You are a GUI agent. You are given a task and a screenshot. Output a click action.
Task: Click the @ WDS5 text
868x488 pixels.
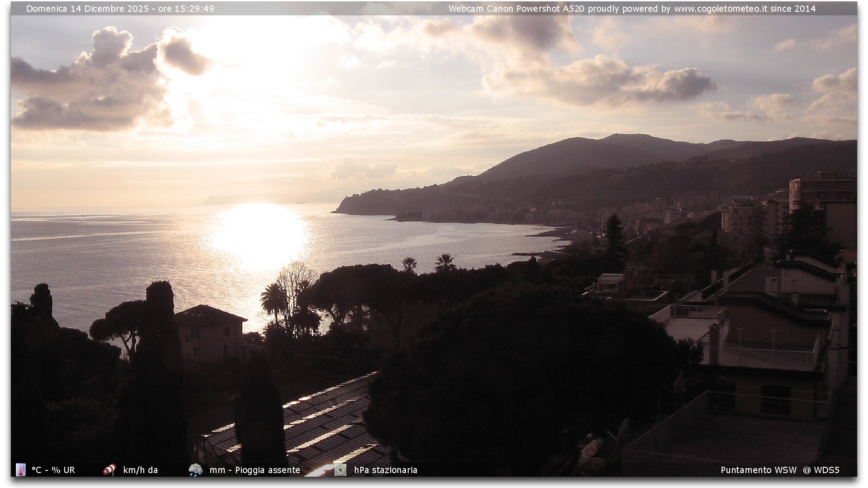(x=821, y=470)
